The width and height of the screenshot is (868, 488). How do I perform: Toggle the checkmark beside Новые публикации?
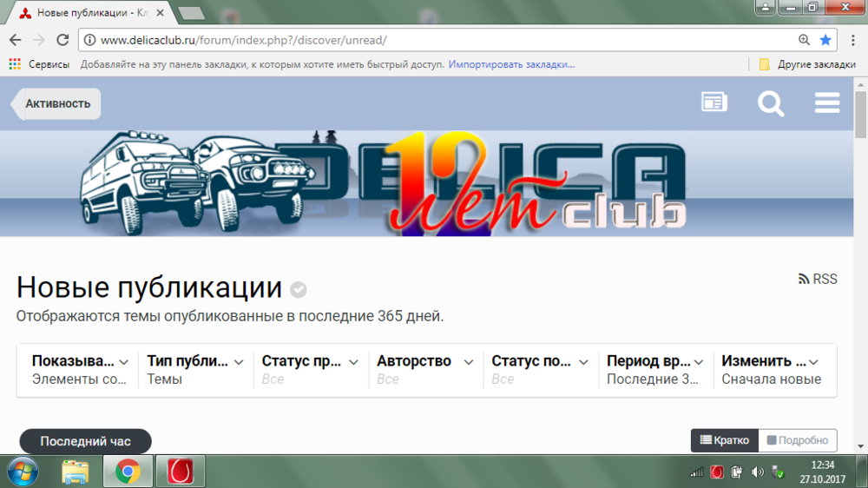click(298, 289)
